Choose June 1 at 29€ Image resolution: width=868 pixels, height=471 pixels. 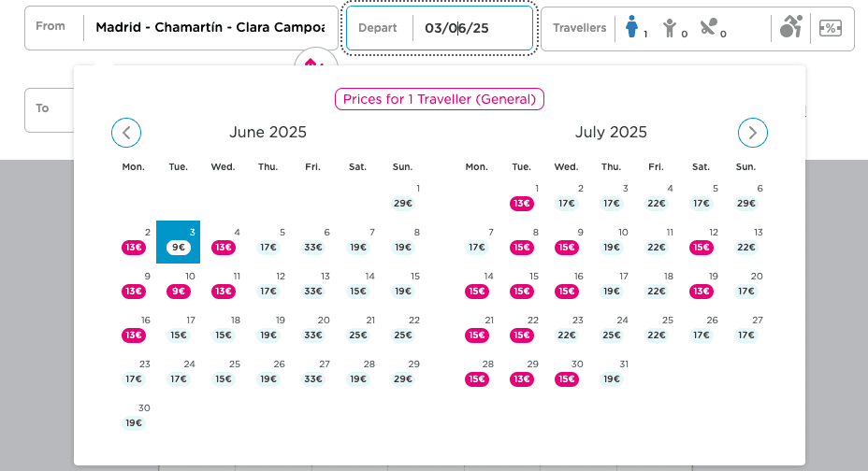coord(403,197)
